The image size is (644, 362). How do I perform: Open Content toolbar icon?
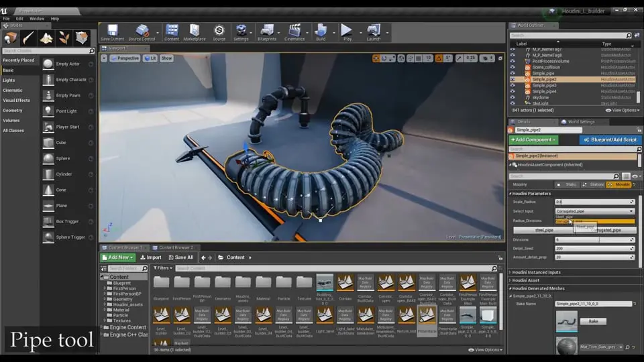[x=171, y=32]
